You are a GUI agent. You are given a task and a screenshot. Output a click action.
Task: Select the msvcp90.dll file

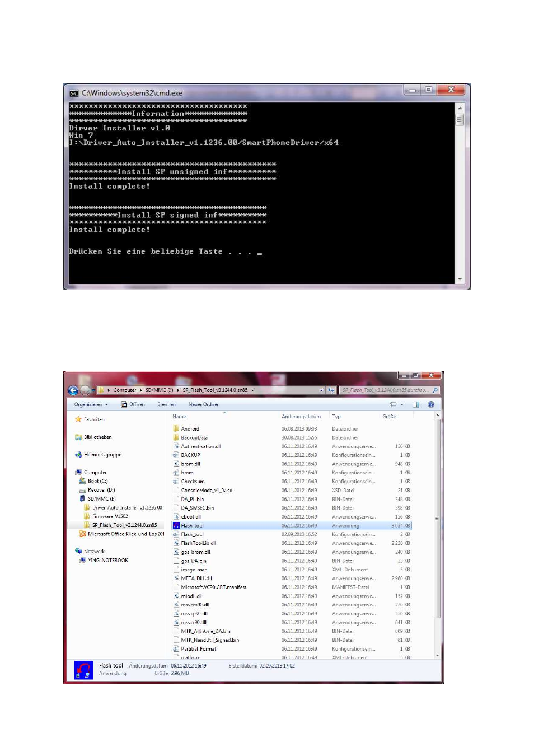(x=194, y=614)
